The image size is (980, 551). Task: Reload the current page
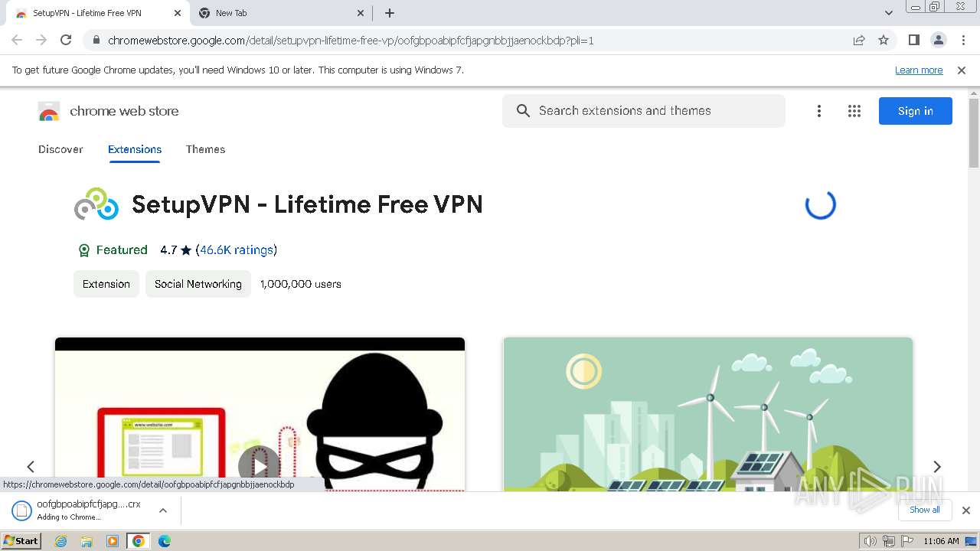tap(66, 40)
